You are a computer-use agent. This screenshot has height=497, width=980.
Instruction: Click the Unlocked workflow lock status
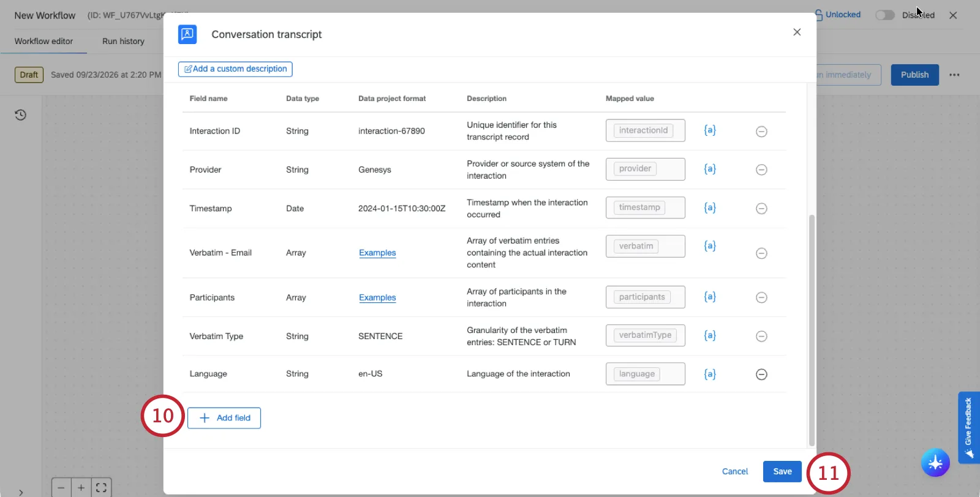pos(837,15)
